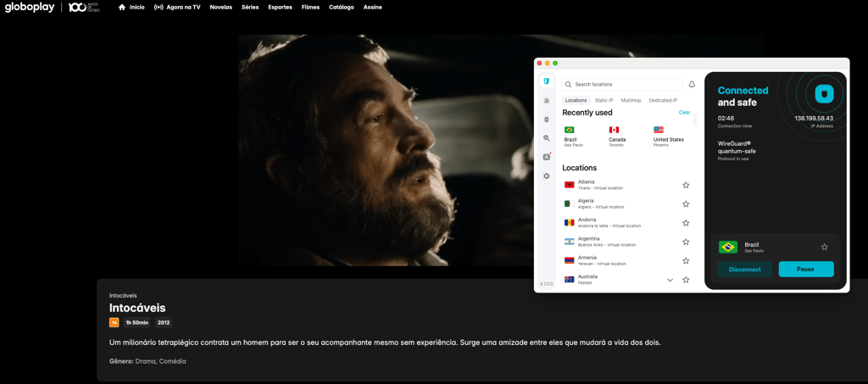Select Armenia Yerevan location row
Viewport: 868px width, 384px height.
[627, 260]
